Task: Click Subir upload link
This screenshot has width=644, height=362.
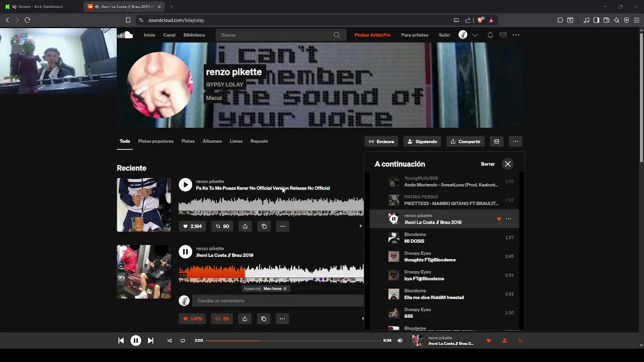Action: coord(444,35)
